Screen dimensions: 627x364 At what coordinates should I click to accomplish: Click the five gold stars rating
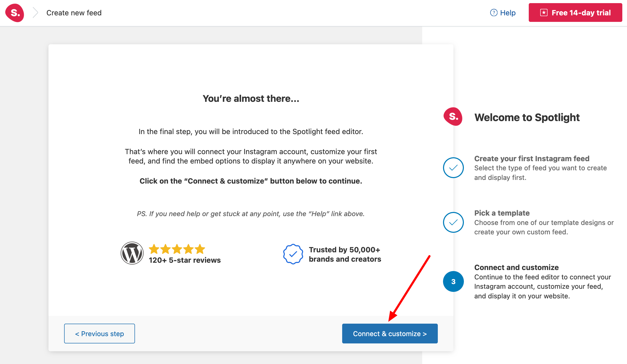pyautogui.click(x=177, y=249)
